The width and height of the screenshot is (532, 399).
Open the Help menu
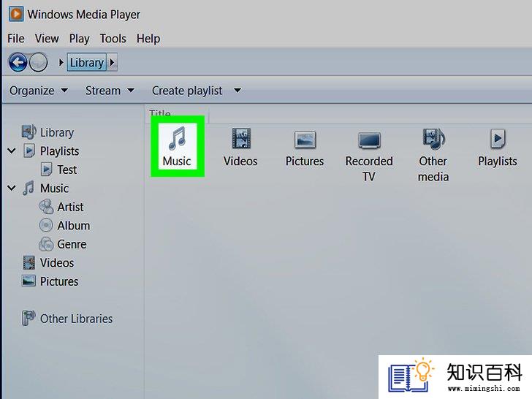tap(148, 39)
